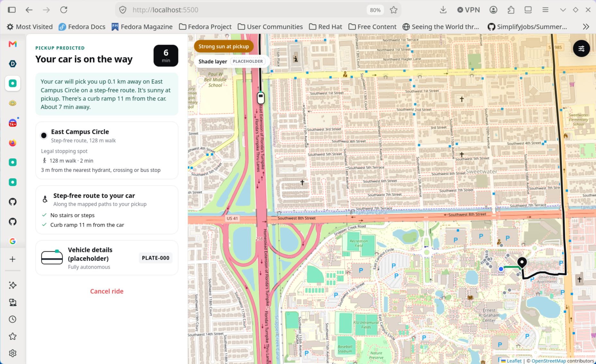Click the add sidebar panel plus icon
The width and height of the screenshot is (596, 364).
point(13,259)
